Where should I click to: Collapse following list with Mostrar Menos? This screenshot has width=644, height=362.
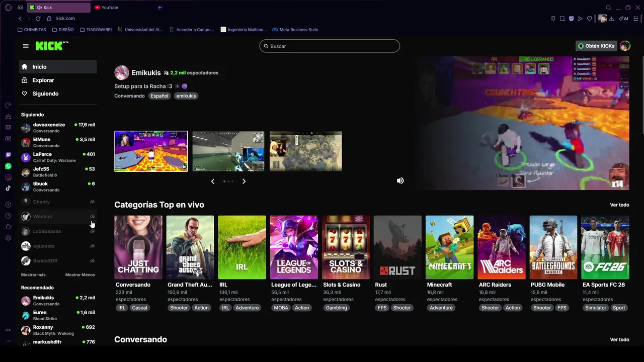(x=80, y=275)
